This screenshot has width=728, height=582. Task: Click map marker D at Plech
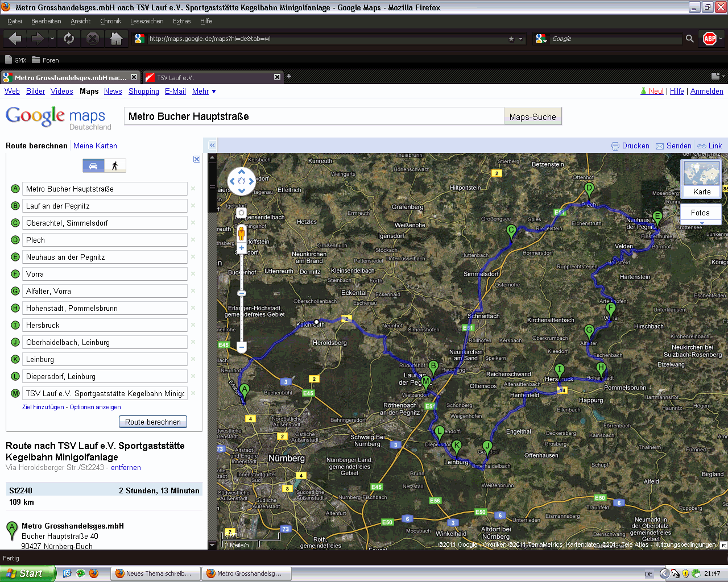click(x=589, y=190)
